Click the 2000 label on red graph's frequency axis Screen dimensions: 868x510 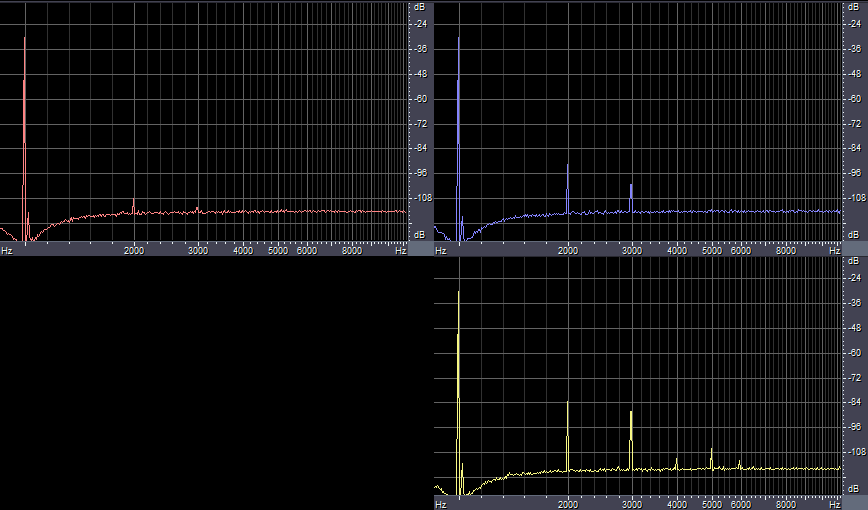[134, 251]
